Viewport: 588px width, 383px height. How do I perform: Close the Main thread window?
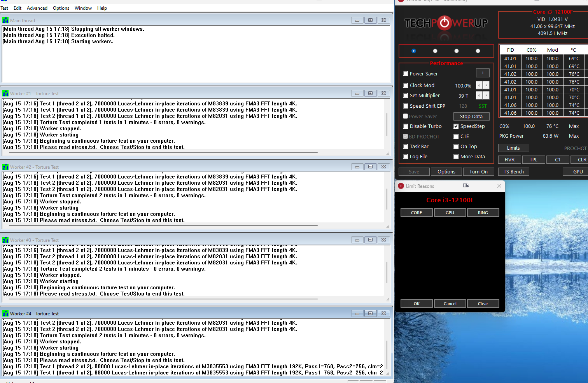[x=383, y=20]
